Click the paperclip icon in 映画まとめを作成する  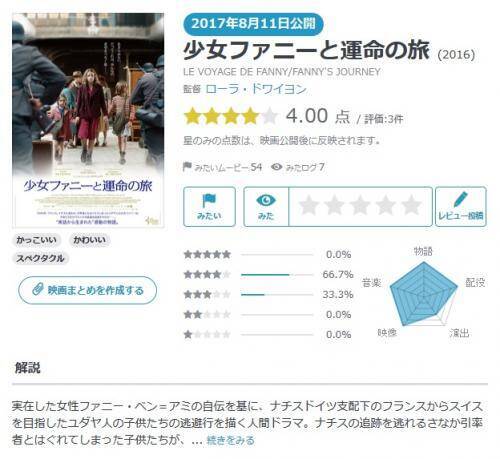(x=38, y=289)
